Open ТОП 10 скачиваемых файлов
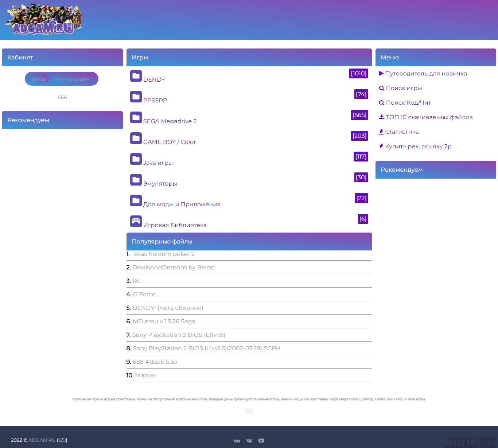 pyautogui.click(x=429, y=117)
